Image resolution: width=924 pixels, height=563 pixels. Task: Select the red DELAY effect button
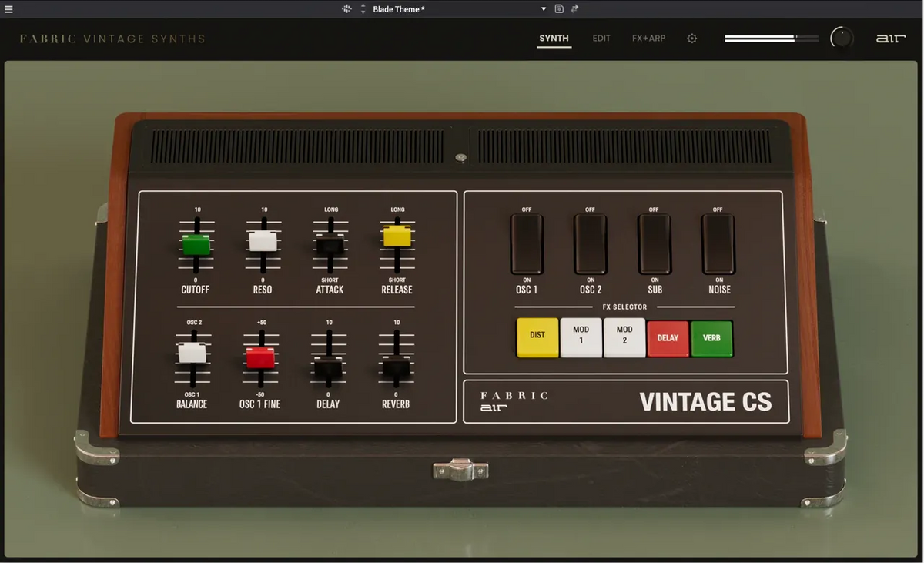click(x=668, y=337)
